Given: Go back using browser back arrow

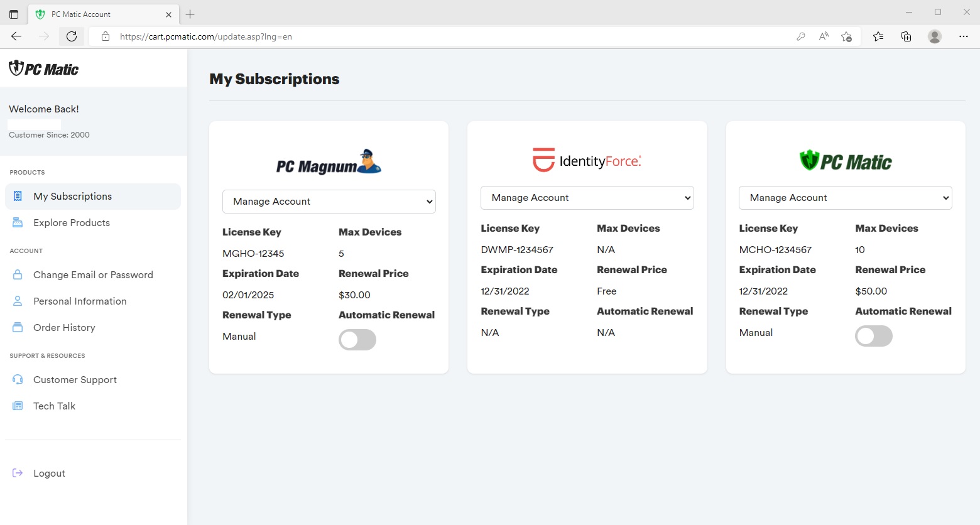Looking at the screenshot, I should pyautogui.click(x=16, y=36).
